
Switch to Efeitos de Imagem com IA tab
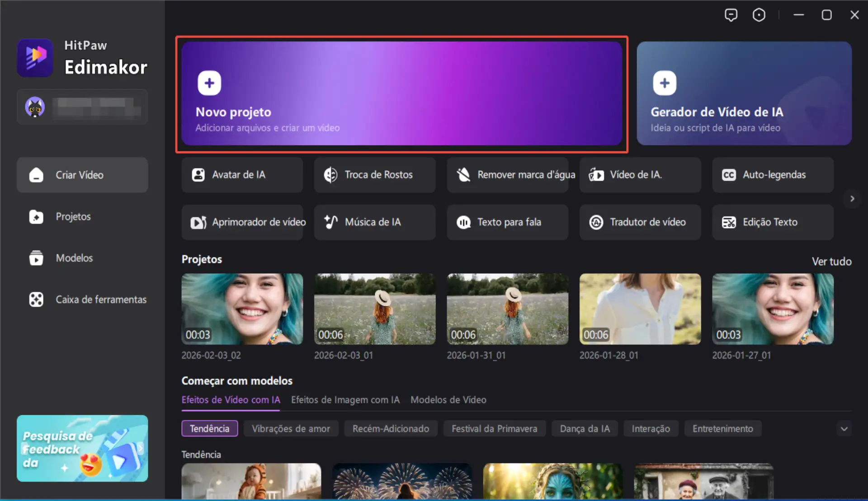point(345,400)
